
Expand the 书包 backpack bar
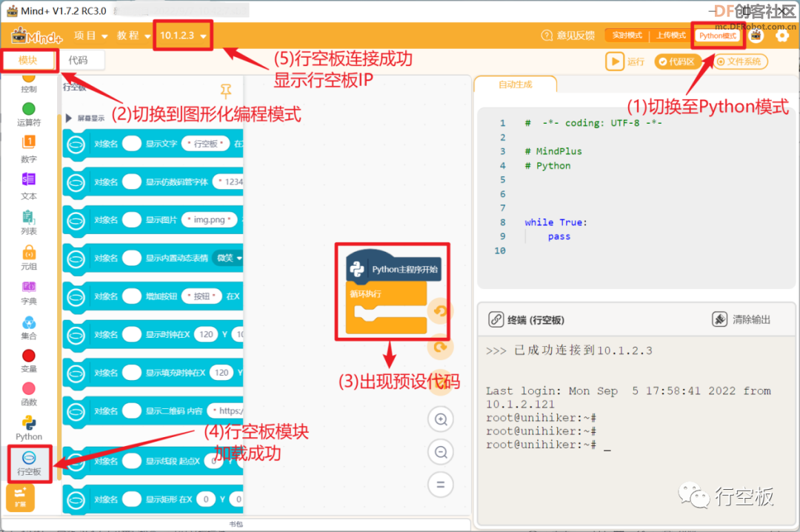click(236, 525)
